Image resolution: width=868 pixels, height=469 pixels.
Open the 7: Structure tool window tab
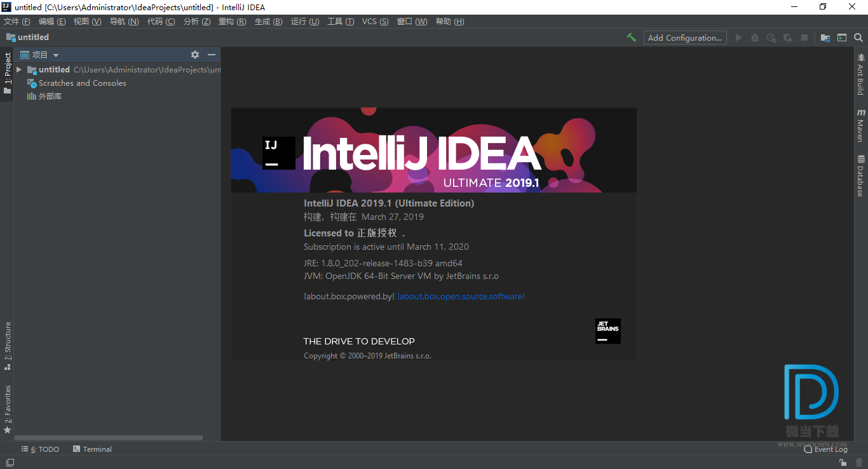7,346
